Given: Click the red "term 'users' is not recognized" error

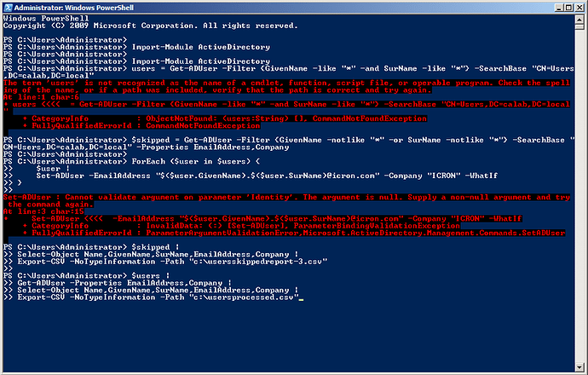Looking at the screenshot, I should pyautogui.click(x=286, y=86).
